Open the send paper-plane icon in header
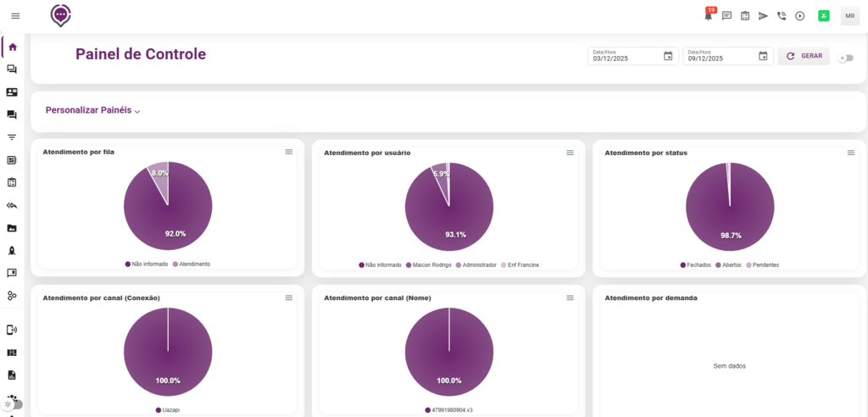This screenshot has height=417, width=868. point(763,15)
